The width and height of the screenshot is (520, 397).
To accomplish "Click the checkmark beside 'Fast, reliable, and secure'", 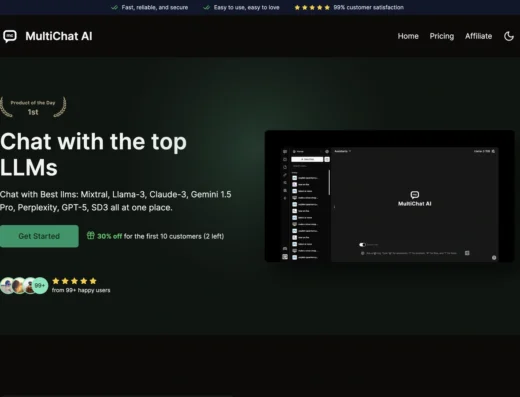I will coord(115,7).
